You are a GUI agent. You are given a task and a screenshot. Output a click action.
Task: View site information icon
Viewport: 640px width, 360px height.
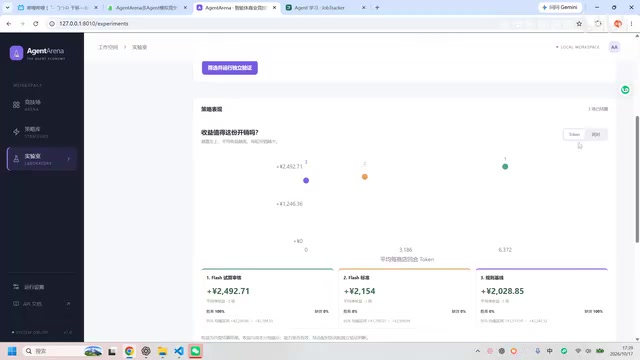[52, 24]
